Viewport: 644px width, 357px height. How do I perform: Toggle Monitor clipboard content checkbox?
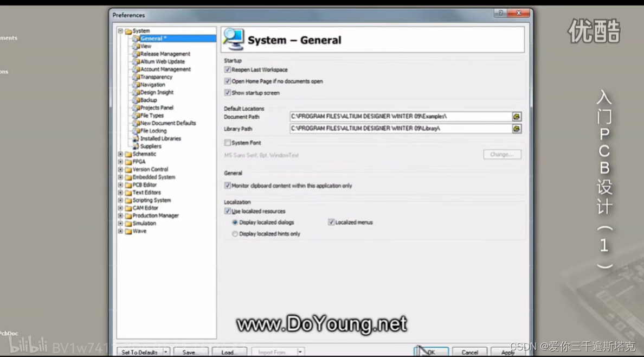pyautogui.click(x=227, y=186)
